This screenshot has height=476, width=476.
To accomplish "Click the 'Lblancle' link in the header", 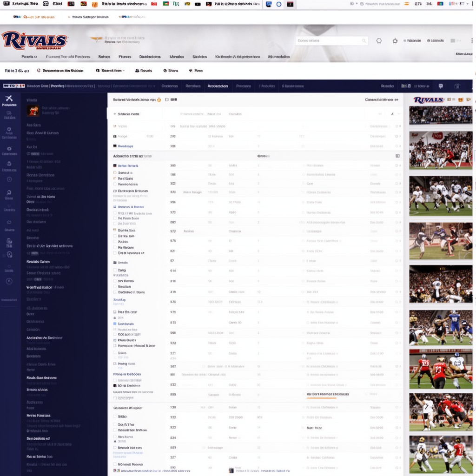I will coord(436,41).
